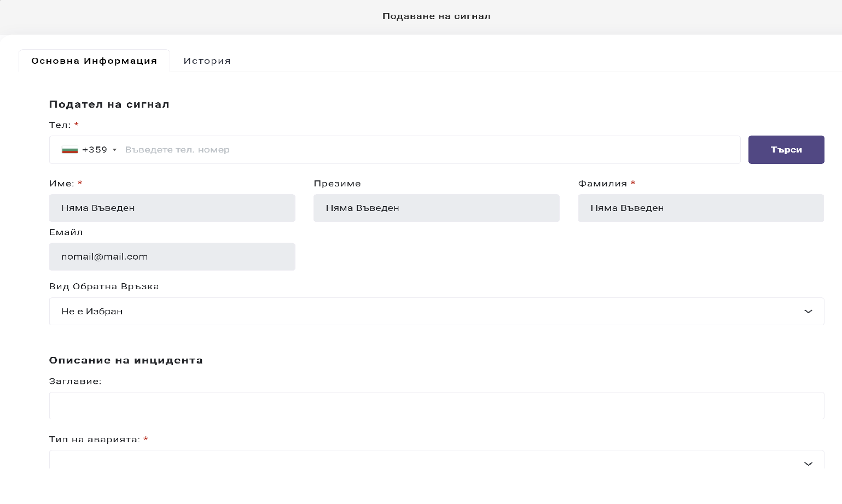This screenshot has width=842, height=504.
Task: Click the Описание на инцидента section heading
Action: (x=126, y=360)
